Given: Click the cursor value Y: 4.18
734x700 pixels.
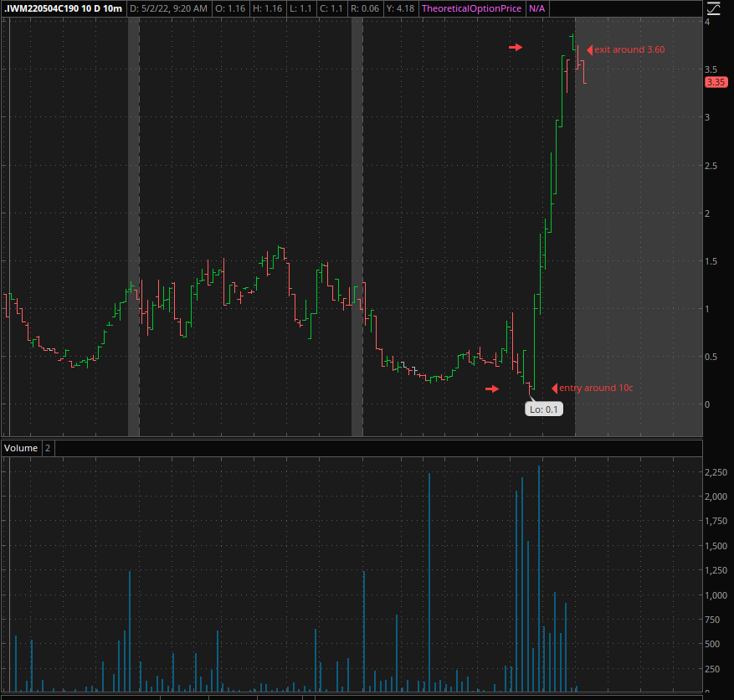Looking at the screenshot, I should [400, 8].
